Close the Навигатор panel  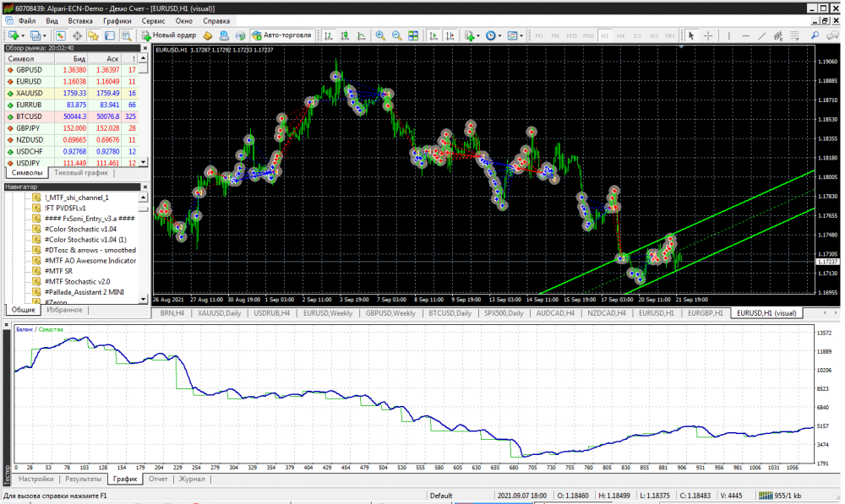pos(144,187)
